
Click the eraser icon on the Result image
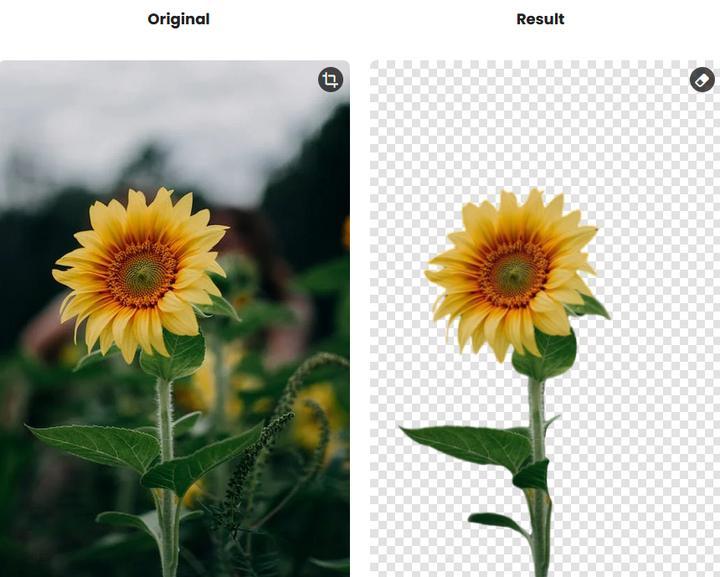(x=702, y=80)
